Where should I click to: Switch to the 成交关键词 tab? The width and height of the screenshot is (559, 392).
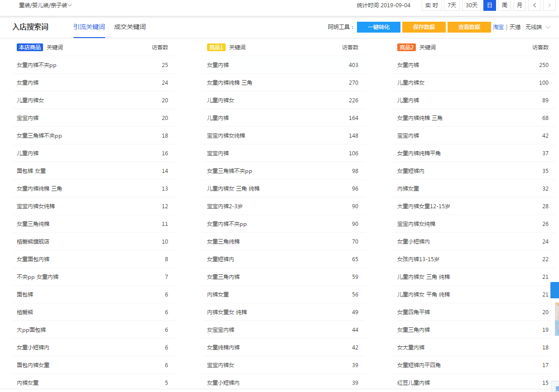pos(130,27)
